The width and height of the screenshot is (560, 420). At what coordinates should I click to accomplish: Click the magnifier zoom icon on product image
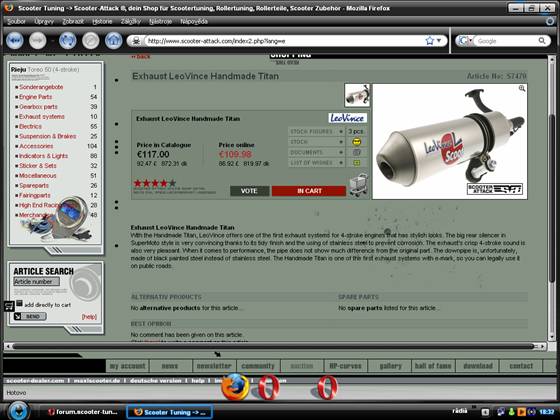(522, 88)
